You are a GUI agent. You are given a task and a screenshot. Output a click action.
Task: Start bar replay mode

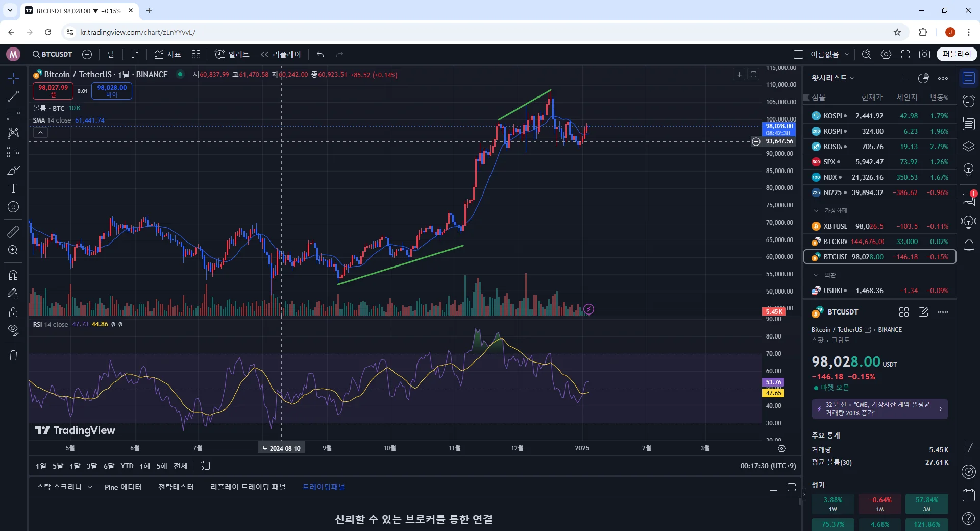pos(281,54)
